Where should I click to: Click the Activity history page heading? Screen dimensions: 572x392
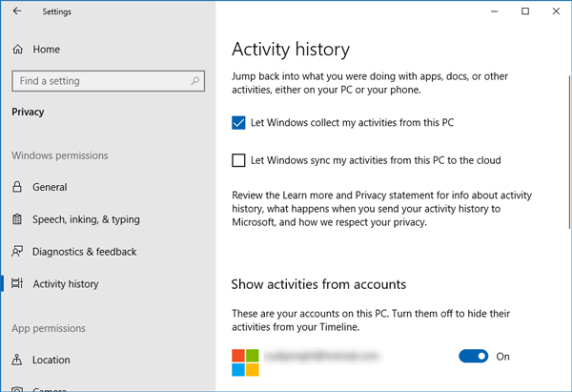tap(291, 50)
